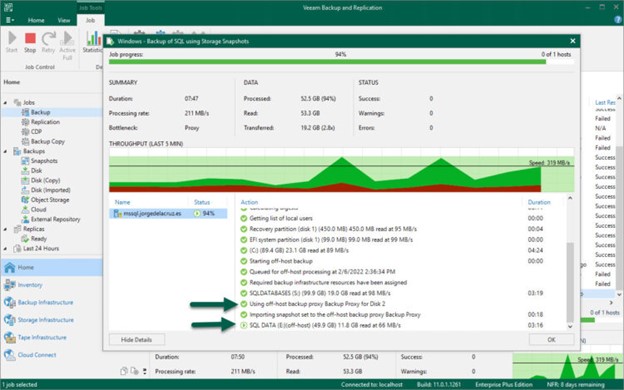Click OK in the statistics dialog
The height and width of the screenshot is (390, 624).
(x=551, y=340)
